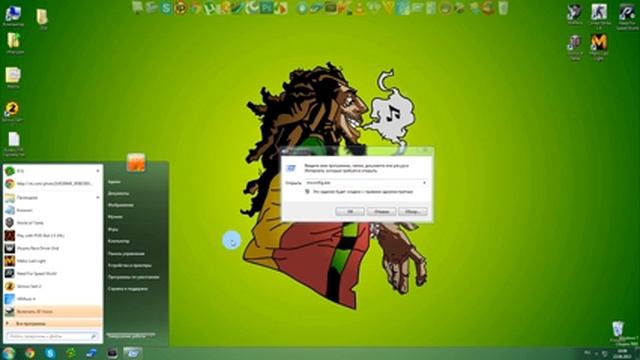Launch Блокнот from Start menu

coord(53,210)
